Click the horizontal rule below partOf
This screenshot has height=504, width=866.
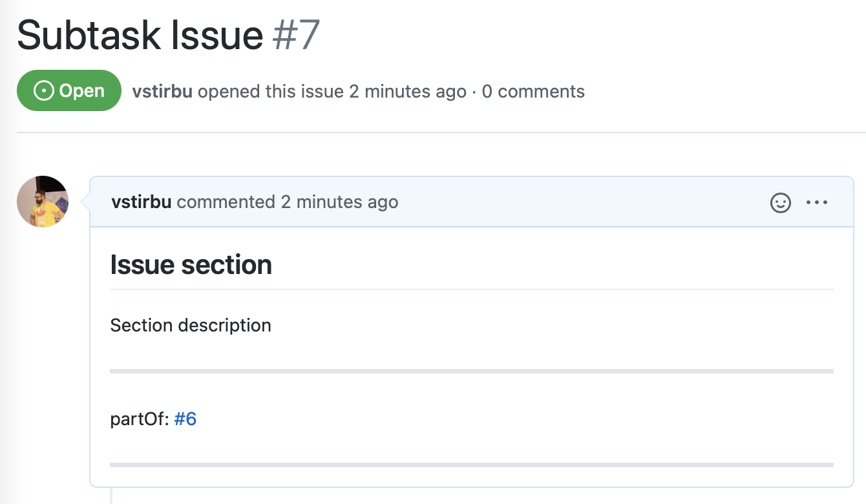tap(472, 465)
